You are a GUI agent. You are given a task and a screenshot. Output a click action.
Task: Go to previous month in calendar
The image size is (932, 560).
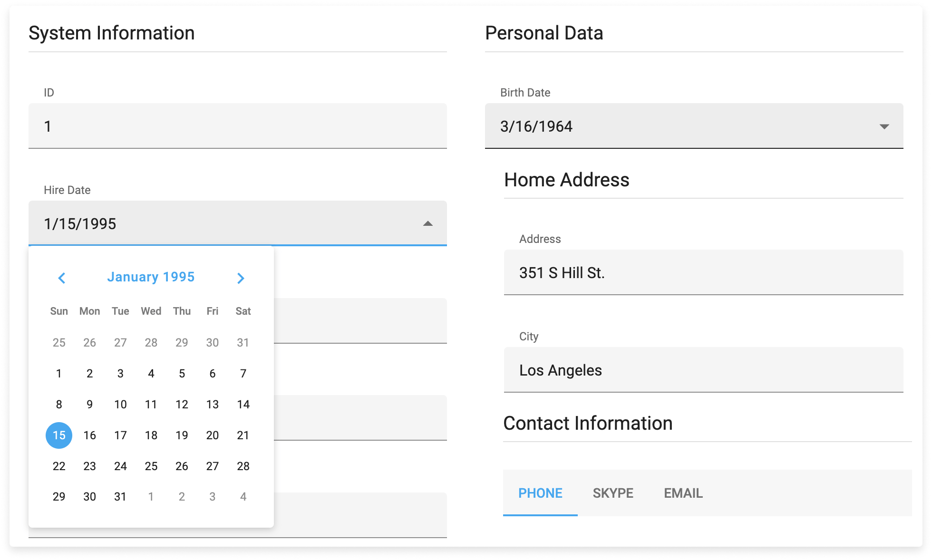click(62, 278)
